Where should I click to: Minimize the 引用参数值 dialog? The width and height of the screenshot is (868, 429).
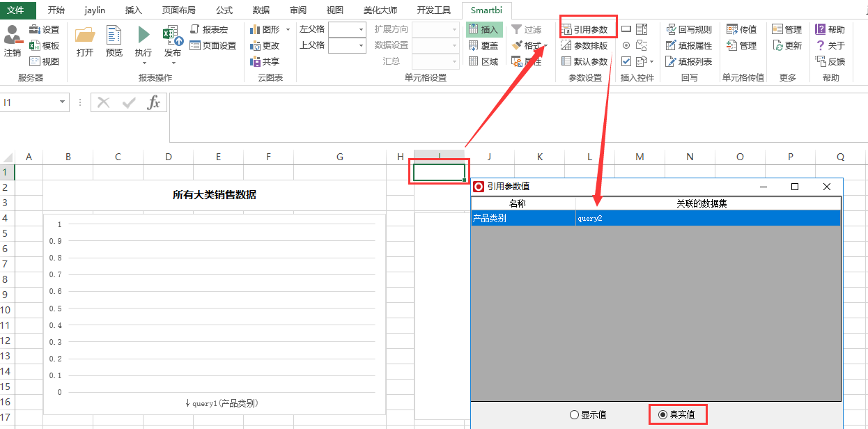coord(763,187)
